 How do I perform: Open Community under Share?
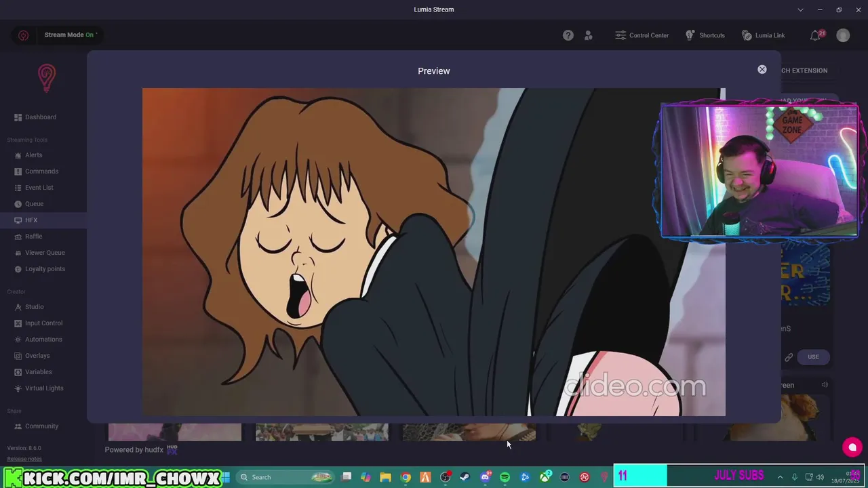41,426
